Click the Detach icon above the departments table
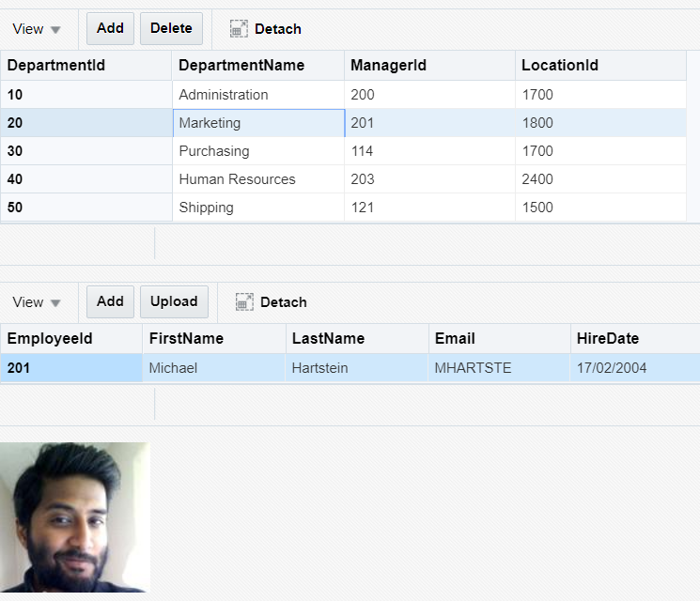 [x=239, y=29]
